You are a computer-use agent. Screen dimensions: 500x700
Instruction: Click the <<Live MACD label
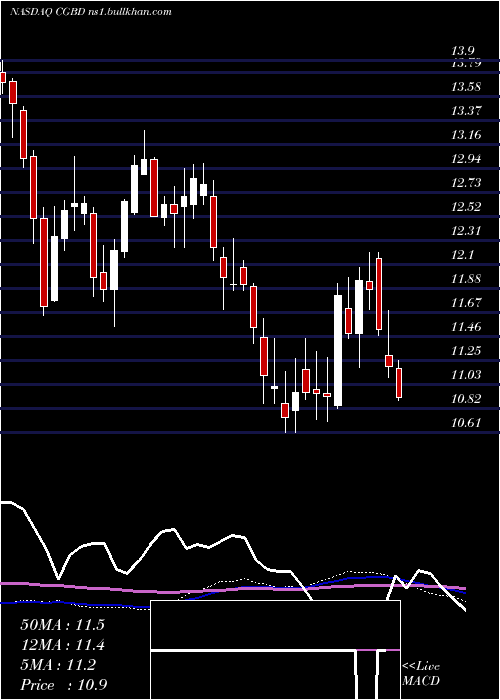coord(421,674)
